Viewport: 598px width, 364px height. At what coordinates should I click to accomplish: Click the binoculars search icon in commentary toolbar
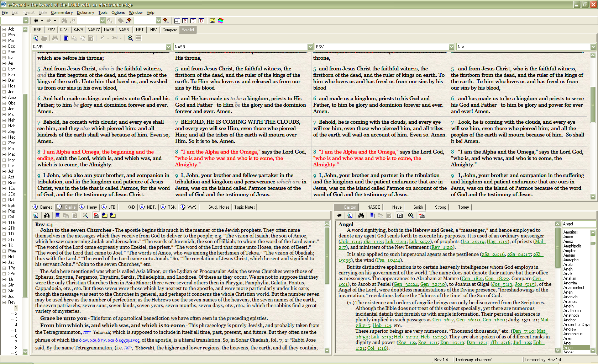(x=47, y=215)
